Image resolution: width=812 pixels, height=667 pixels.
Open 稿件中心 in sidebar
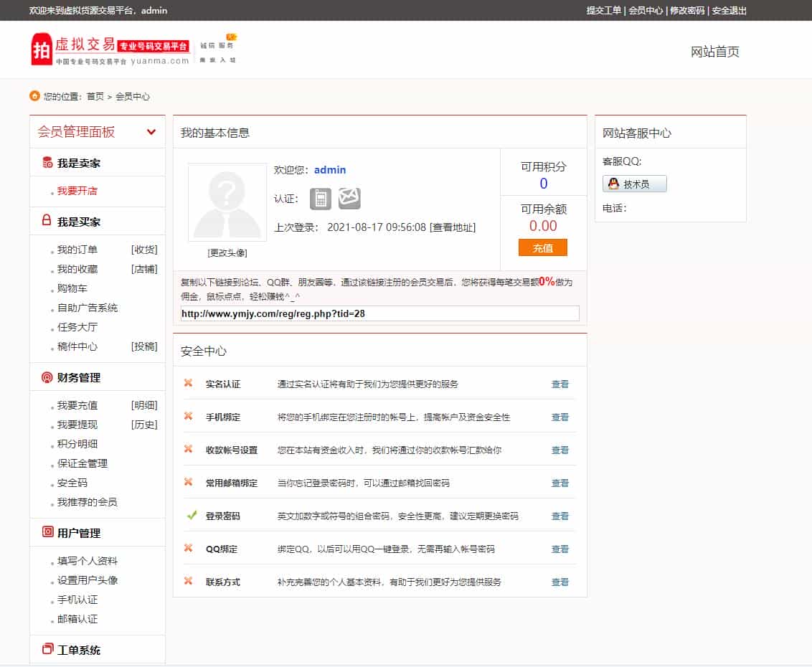[77, 346]
